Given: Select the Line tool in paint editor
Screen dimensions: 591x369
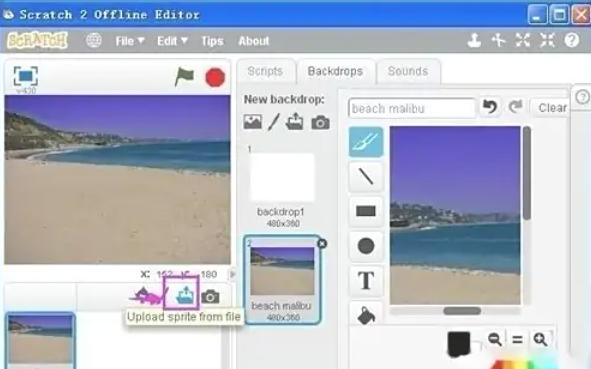Looking at the screenshot, I should (x=366, y=176).
